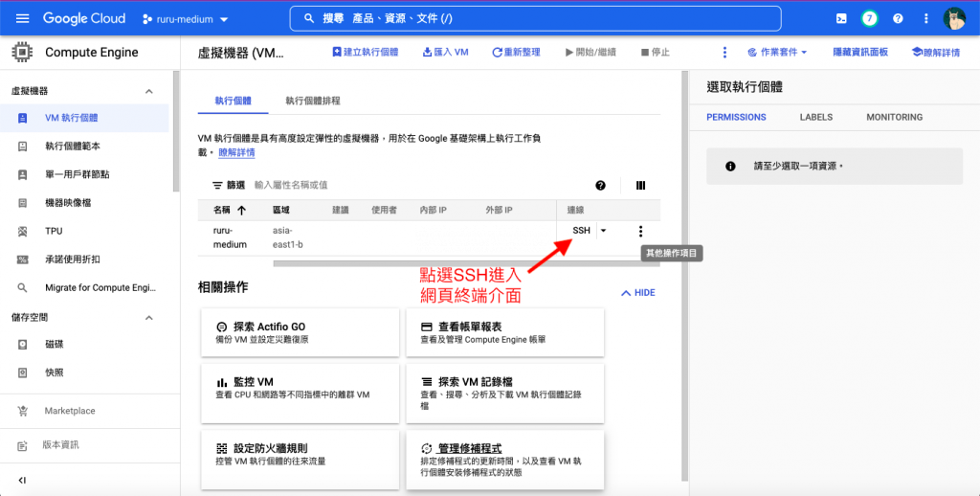Switch to the 執行個體 tab
This screenshot has height=496, width=980.
(234, 101)
